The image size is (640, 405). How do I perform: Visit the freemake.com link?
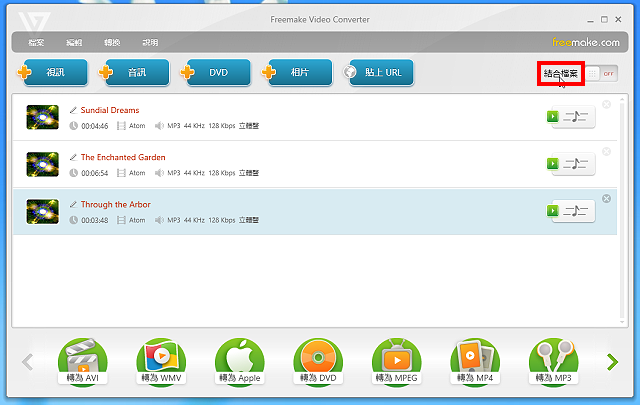[586, 42]
